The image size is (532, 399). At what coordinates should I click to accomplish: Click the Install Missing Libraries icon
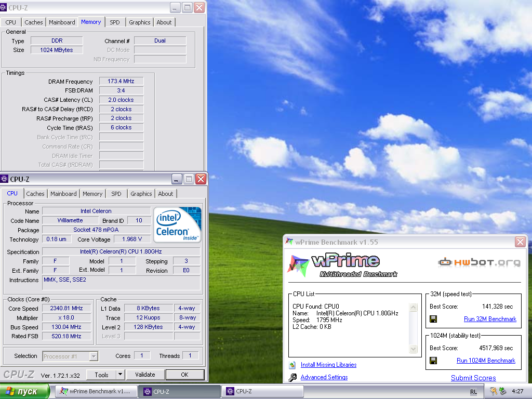[x=292, y=365]
